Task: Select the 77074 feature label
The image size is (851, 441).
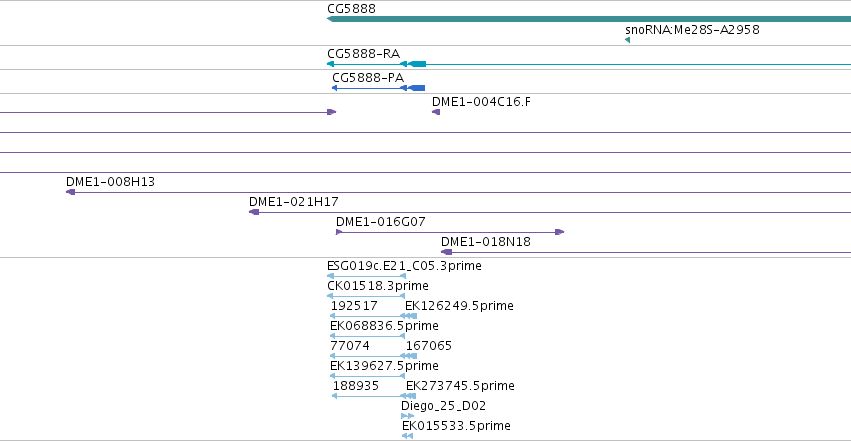Action: tap(350, 346)
